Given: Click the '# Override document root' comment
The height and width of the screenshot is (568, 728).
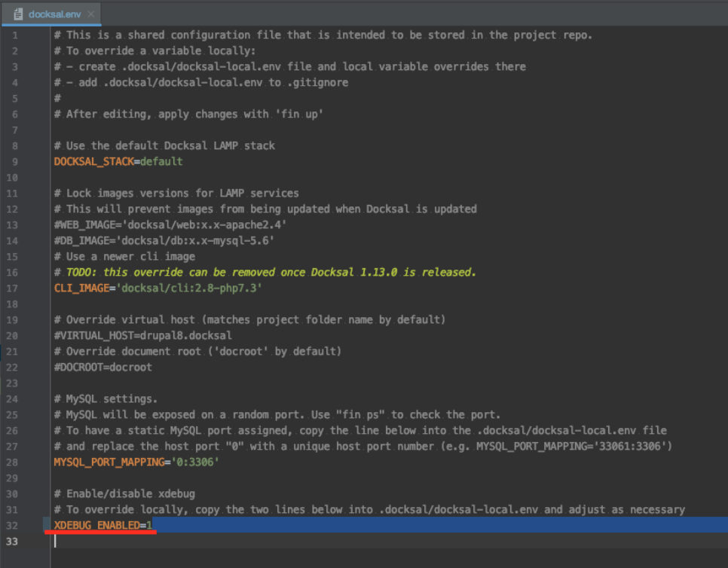Looking at the screenshot, I should pyautogui.click(x=197, y=351).
